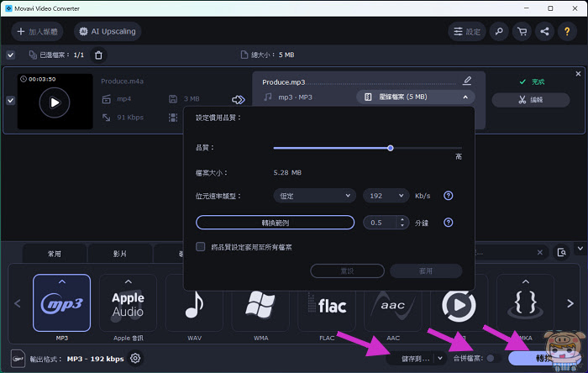Click the output format file icon

pyautogui.click(x=18, y=359)
